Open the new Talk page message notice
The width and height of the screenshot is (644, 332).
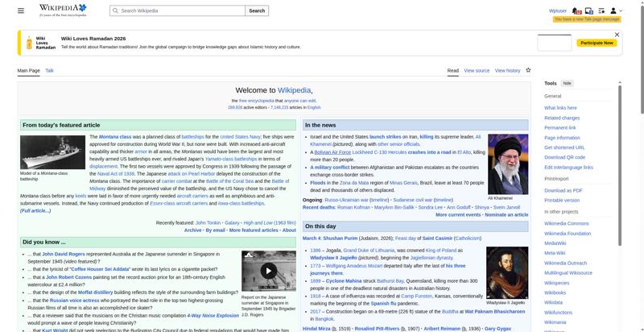pyautogui.click(x=586, y=19)
